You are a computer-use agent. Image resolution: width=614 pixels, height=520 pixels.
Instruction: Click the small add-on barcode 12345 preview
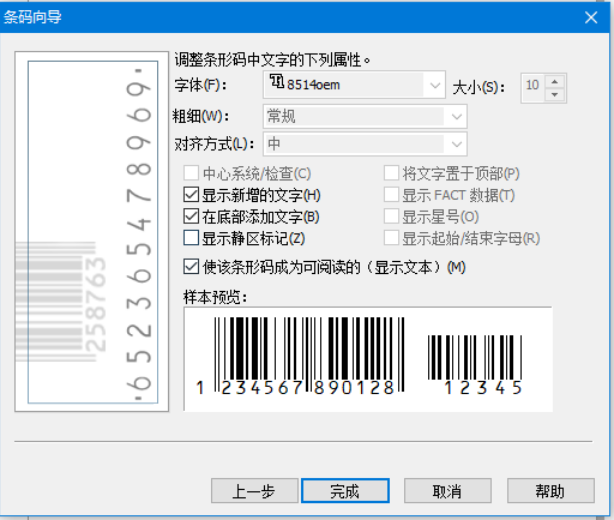click(x=475, y=365)
